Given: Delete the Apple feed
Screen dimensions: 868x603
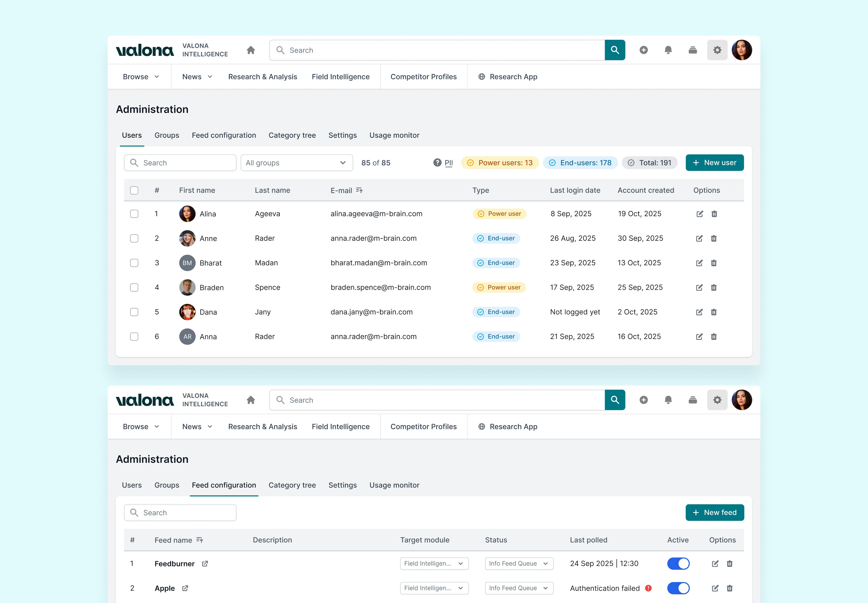Looking at the screenshot, I should coord(729,588).
